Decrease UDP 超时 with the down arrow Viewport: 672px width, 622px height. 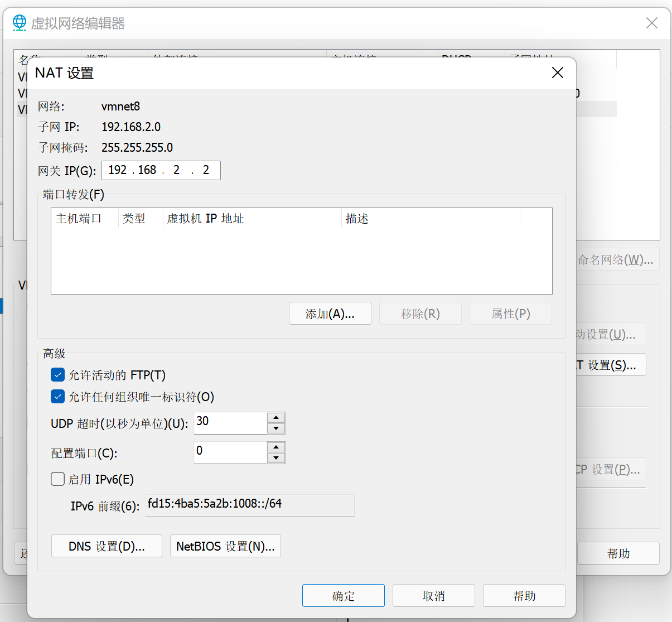(x=276, y=428)
